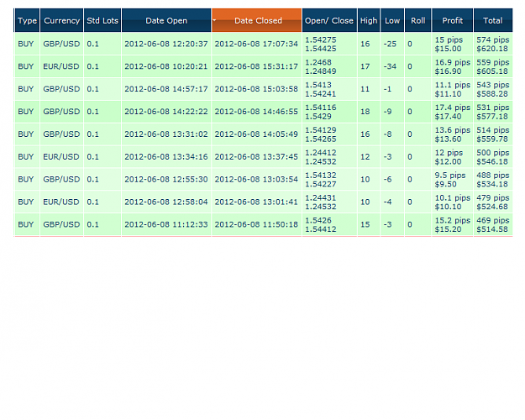Click profit cell 13.6 pips $13.60

click(x=453, y=134)
